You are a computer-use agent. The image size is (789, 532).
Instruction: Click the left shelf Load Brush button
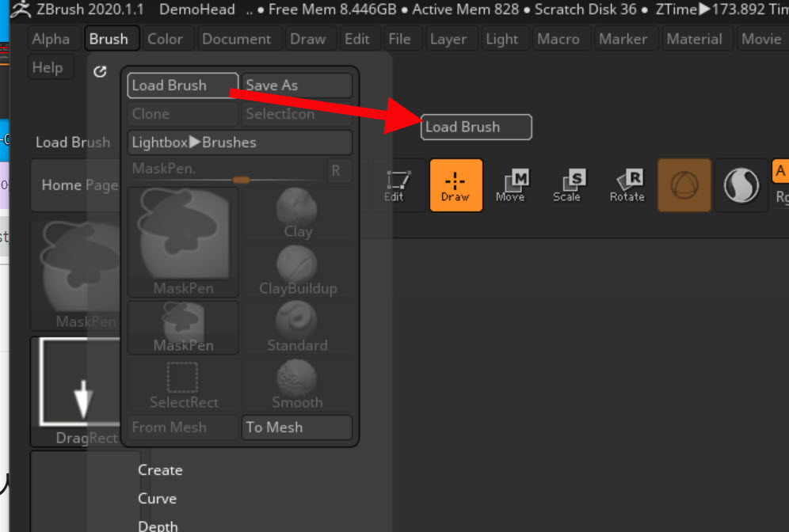coord(73,142)
